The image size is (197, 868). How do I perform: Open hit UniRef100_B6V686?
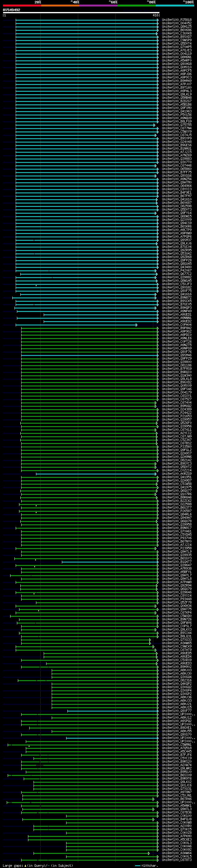pos(177,30)
